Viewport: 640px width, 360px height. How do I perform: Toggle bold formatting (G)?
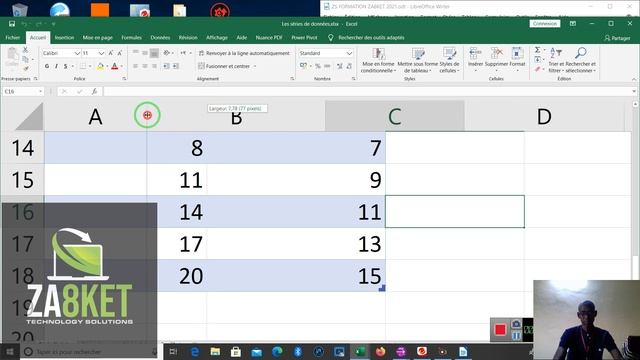point(47,66)
